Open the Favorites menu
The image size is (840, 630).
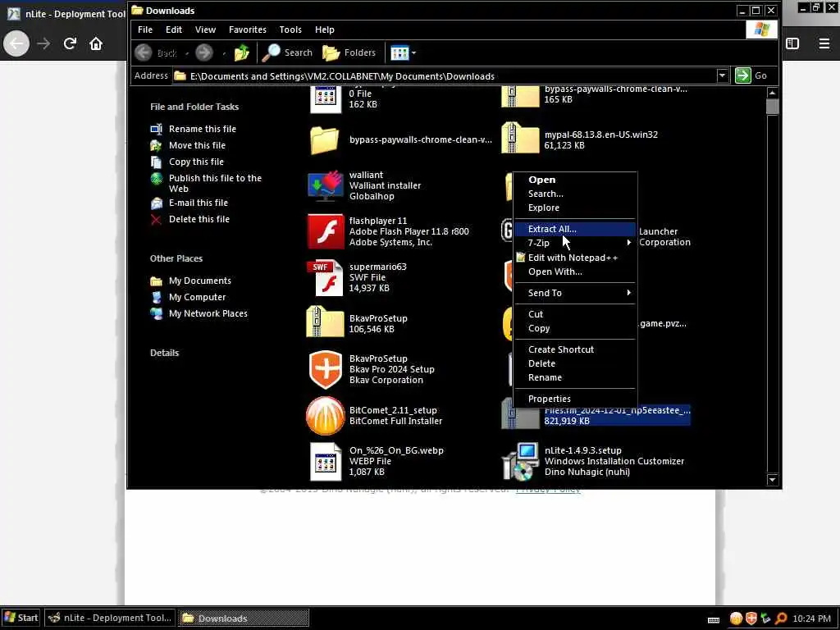pyautogui.click(x=248, y=30)
